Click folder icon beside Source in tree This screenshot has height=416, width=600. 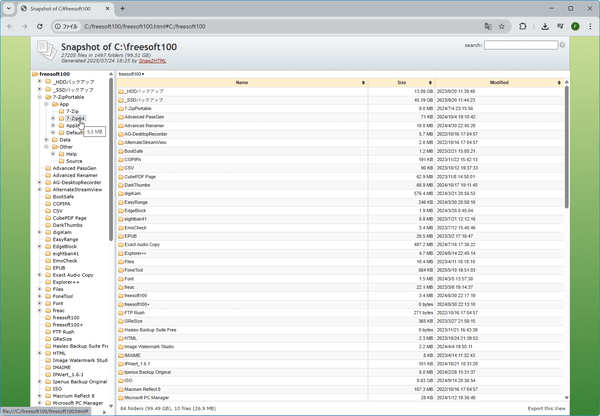[x=62, y=161]
